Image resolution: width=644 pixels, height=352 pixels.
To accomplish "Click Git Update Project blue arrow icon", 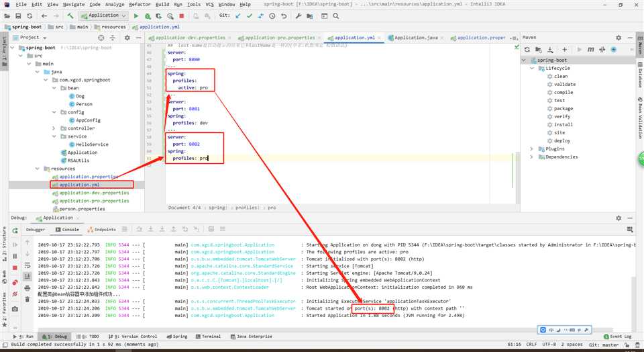I will click(237, 16).
